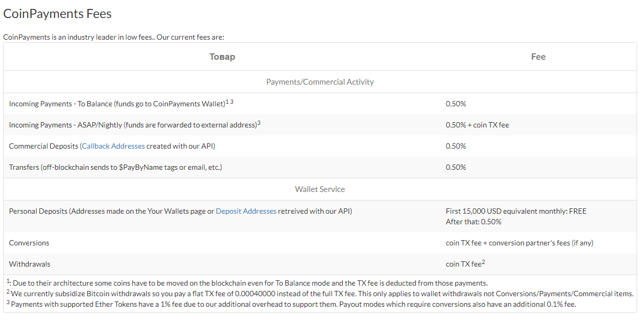644x320 pixels.
Task: Click the 0.50% + coin TX fee value
Action: click(477, 125)
